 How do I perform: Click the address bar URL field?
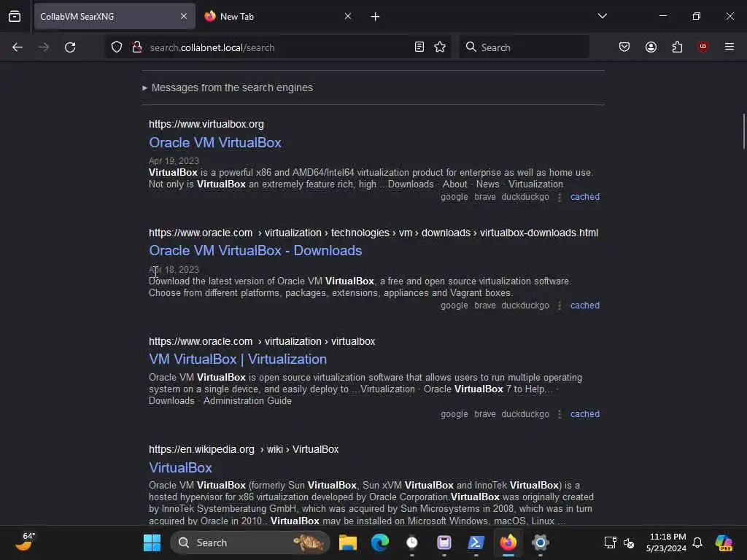pyautogui.click(x=279, y=47)
